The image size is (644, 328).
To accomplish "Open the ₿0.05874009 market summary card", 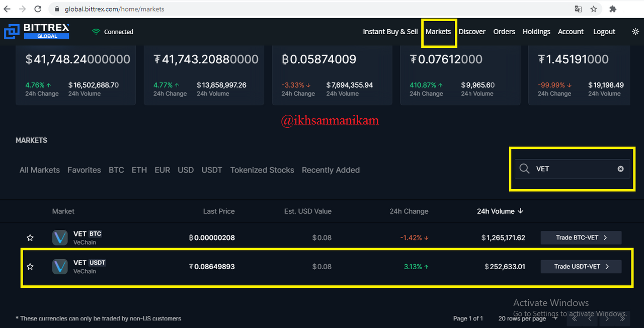I will pyautogui.click(x=332, y=75).
